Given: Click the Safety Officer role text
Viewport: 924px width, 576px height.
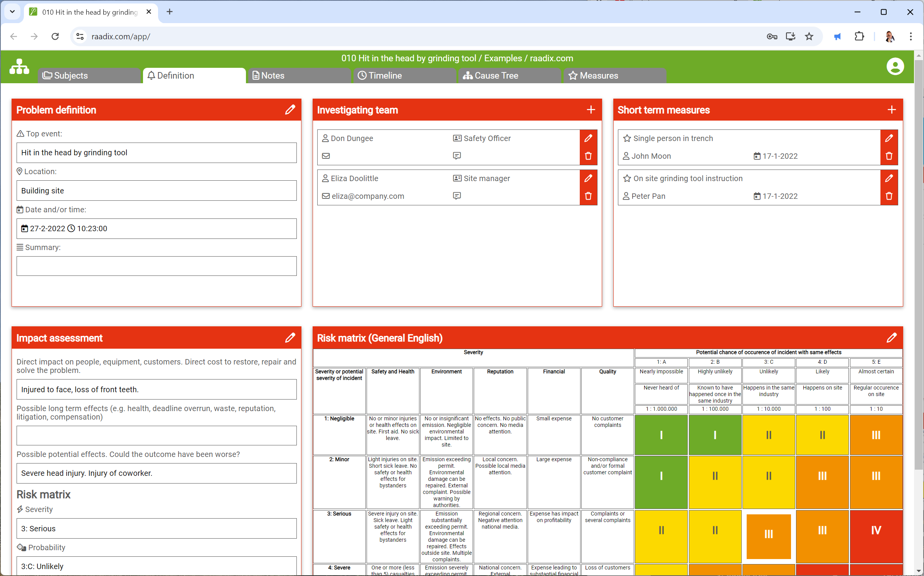Looking at the screenshot, I should click(x=487, y=138).
